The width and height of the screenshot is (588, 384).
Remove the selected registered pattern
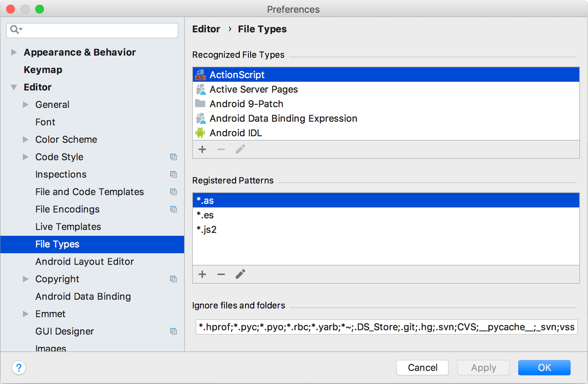[x=221, y=274]
